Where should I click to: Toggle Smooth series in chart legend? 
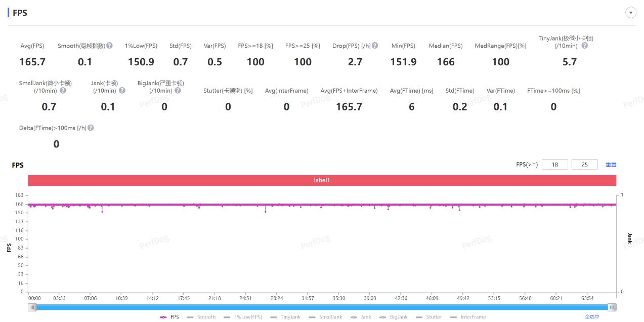pos(201,317)
